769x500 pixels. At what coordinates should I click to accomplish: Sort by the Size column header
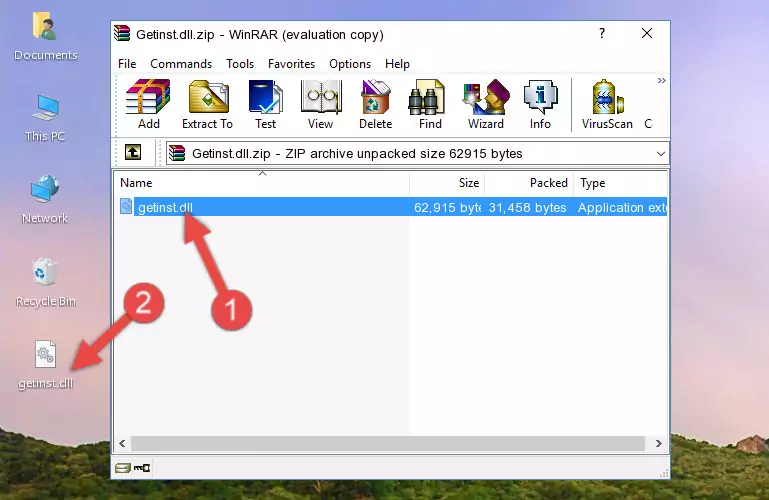tap(447, 183)
